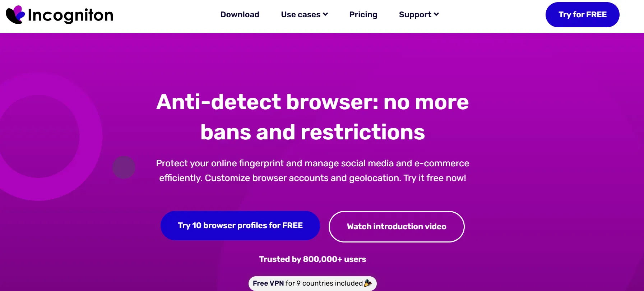Expand the chevron beside Support
Screen dimensions: 644x291
click(436, 14)
